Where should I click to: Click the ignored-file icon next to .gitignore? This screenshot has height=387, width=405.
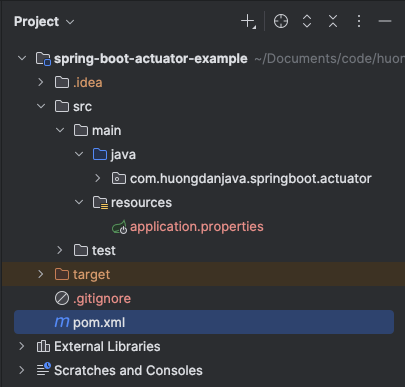point(62,298)
